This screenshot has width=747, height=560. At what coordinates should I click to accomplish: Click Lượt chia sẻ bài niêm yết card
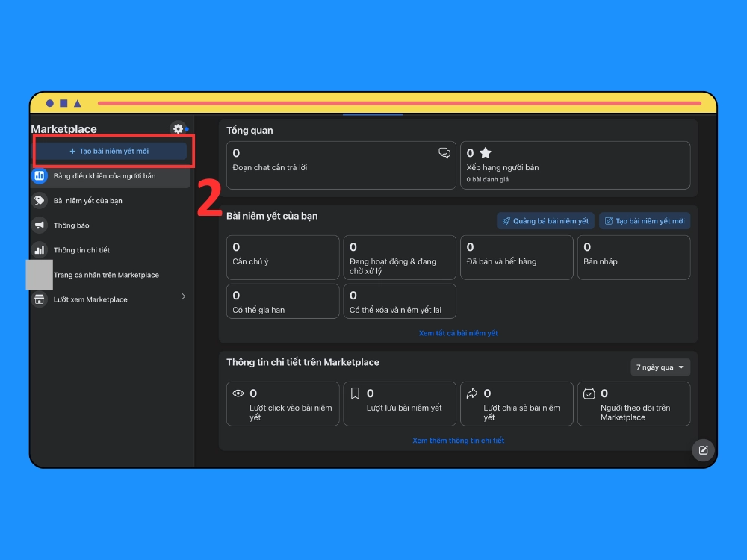pyautogui.click(x=516, y=404)
